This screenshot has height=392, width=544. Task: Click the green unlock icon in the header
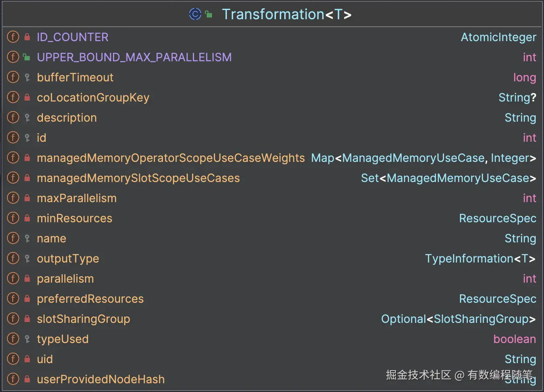[209, 14]
